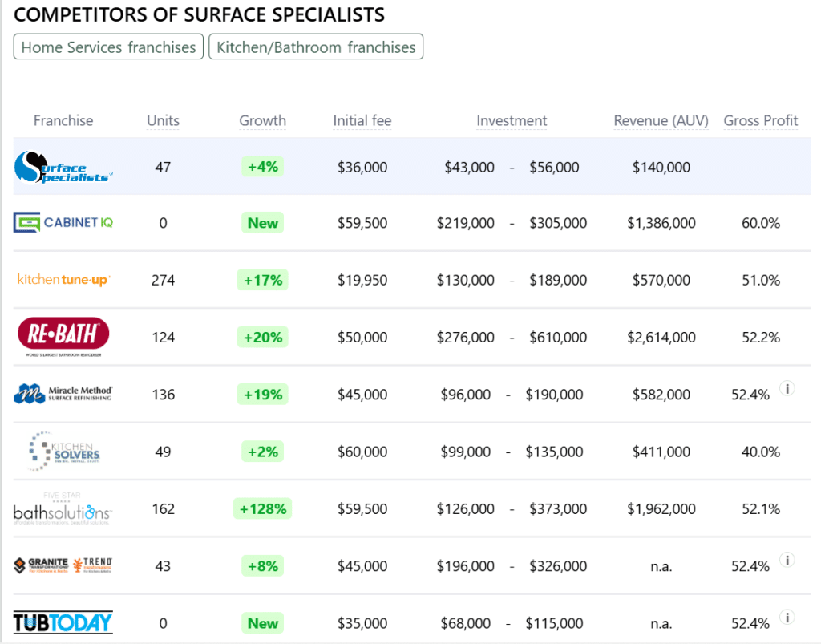Select the 60.0% gross profit
Screen dimensions: 821x644
tap(760, 223)
